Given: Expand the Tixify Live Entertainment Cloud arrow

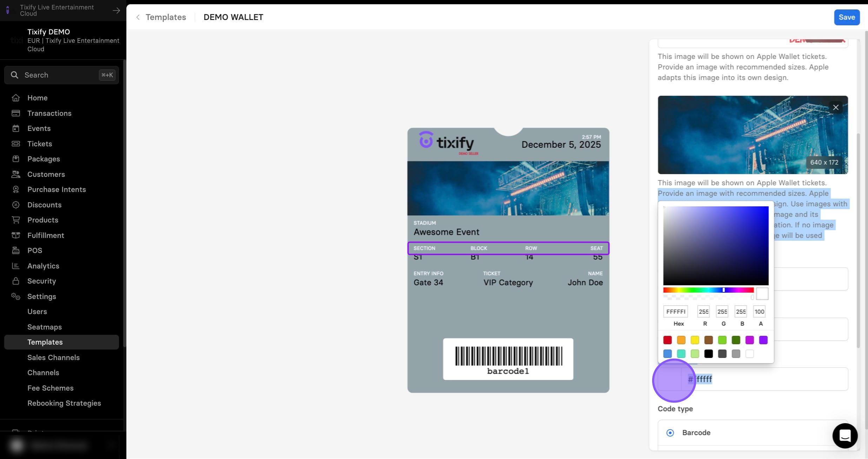Looking at the screenshot, I should pos(116,11).
